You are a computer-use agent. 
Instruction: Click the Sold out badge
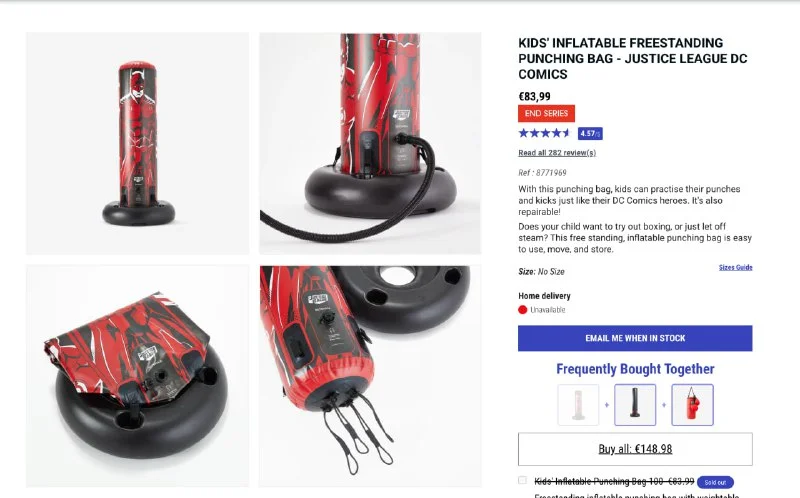tap(715, 482)
